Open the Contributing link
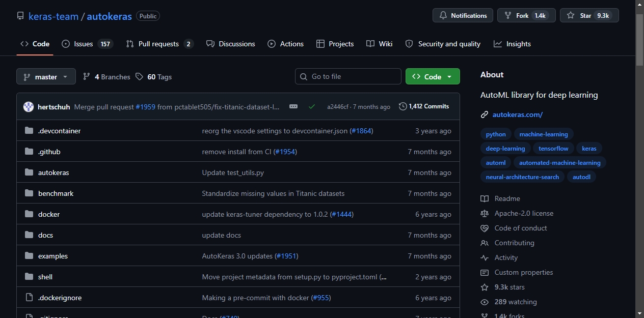This screenshot has height=318, width=644. [507, 243]
